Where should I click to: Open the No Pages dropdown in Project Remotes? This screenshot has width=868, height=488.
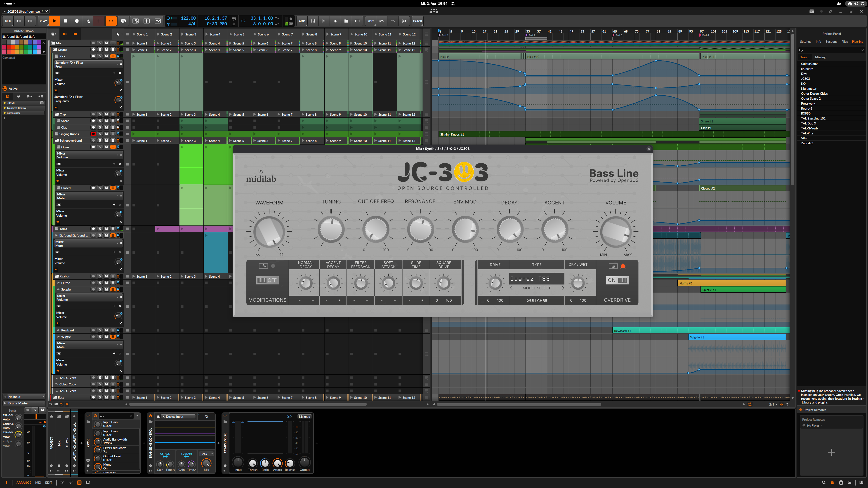pyautogui.click(x=814, y=425)
